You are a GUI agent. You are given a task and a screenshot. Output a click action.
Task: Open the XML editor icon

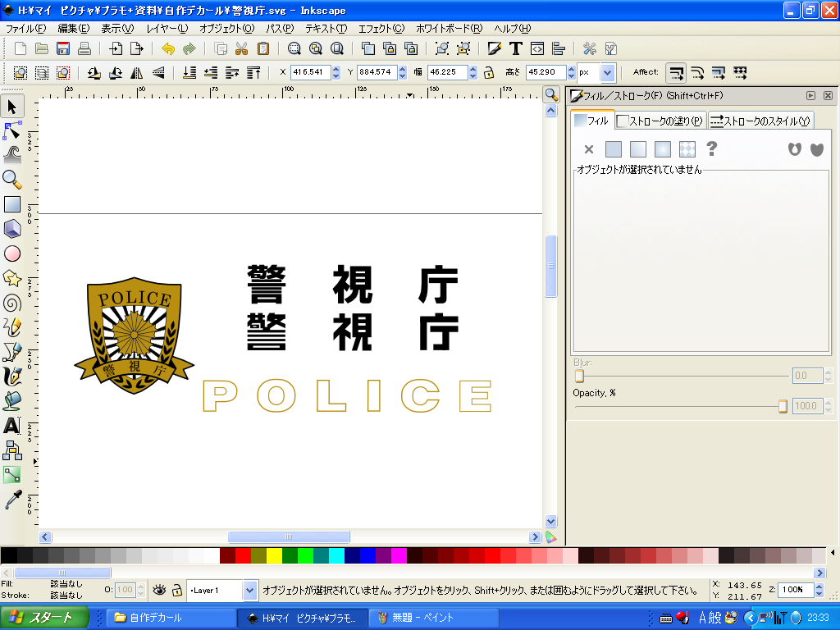coord(537,48)
